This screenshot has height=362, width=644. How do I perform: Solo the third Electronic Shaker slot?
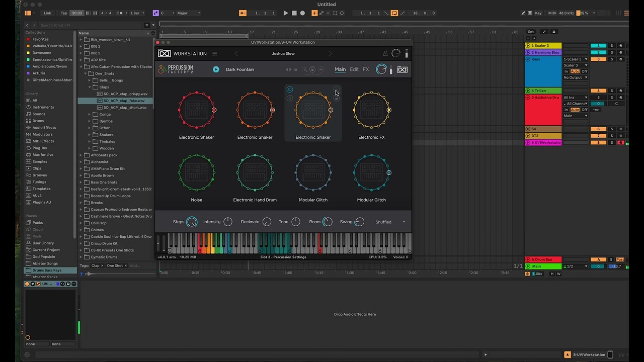point(290,98)
